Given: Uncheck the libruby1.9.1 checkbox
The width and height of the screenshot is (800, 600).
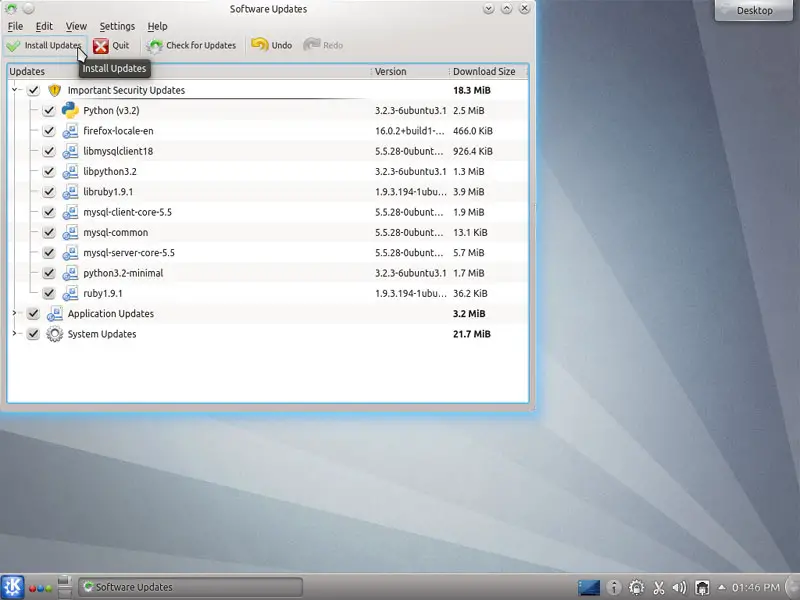Looking at the screenshot, I should 48,192.
